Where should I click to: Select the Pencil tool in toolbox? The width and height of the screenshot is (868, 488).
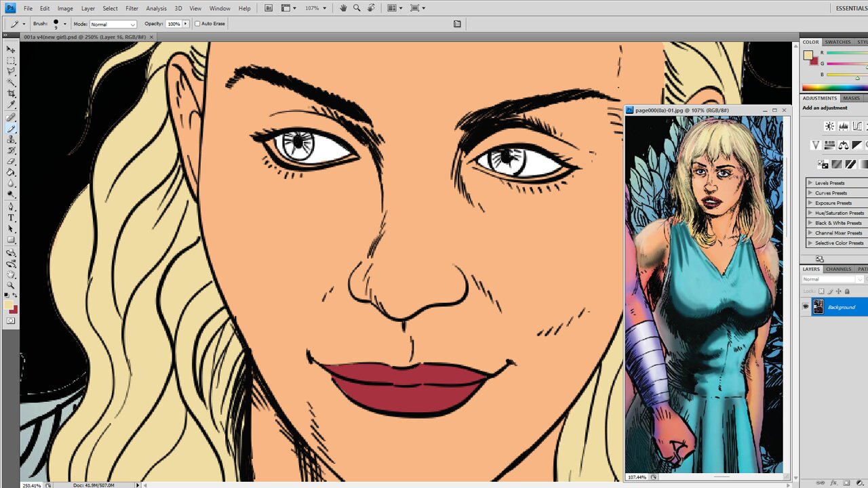point(11,129)
